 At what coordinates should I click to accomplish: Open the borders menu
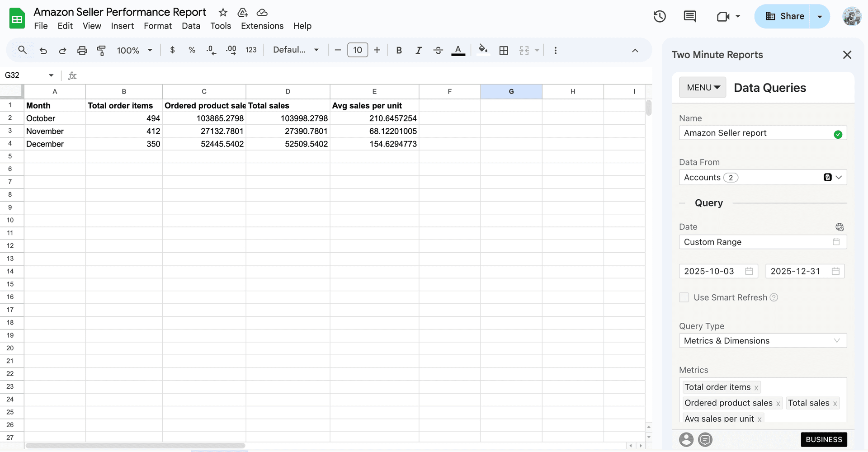click(503, 50)
